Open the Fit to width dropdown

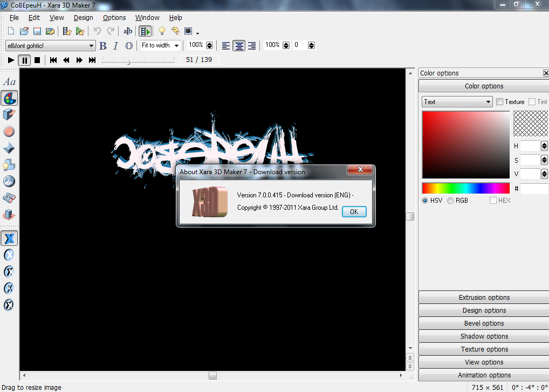(160, 46)
